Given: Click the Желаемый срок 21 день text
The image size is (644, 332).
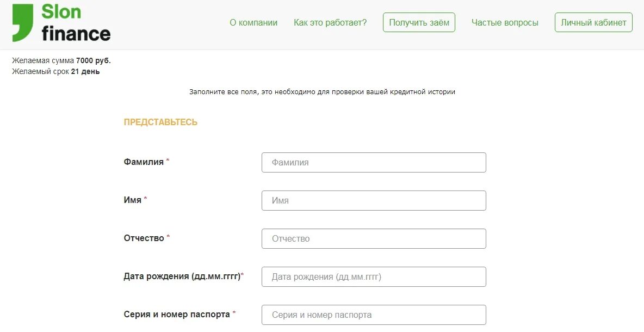Looking at the screenshot, I should [x=56, y=71].
